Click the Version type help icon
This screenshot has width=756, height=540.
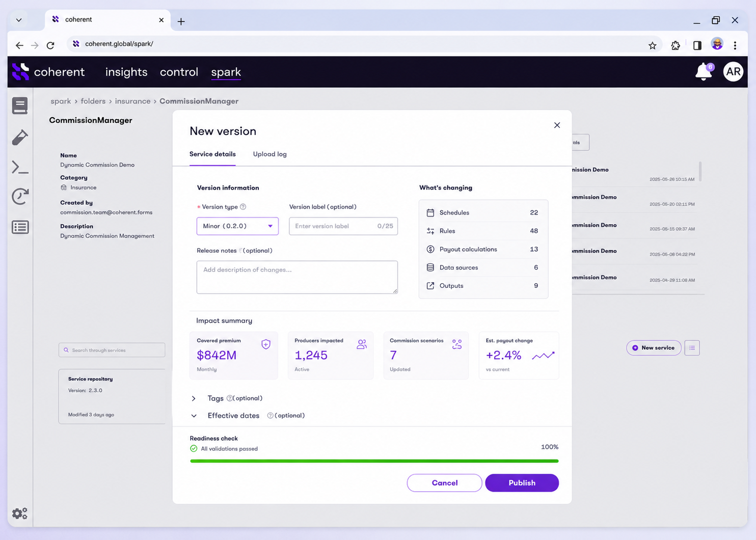tap(243, 207)
